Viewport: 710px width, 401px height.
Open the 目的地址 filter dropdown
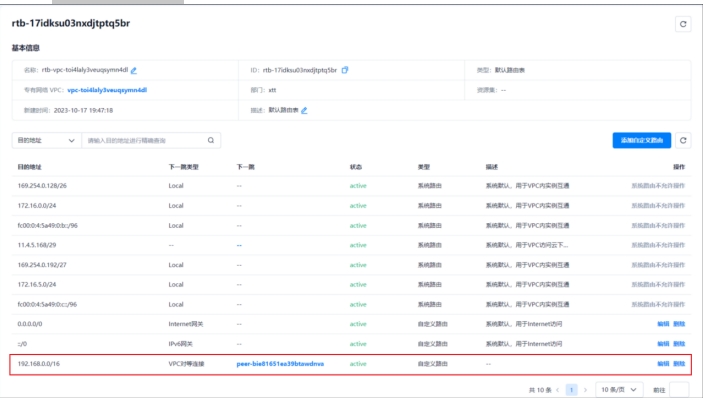tap(46, 140)
